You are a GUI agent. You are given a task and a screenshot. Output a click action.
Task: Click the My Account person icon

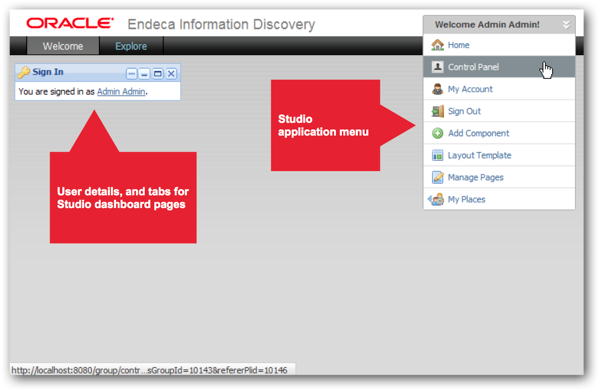click(x=437, y=89)
